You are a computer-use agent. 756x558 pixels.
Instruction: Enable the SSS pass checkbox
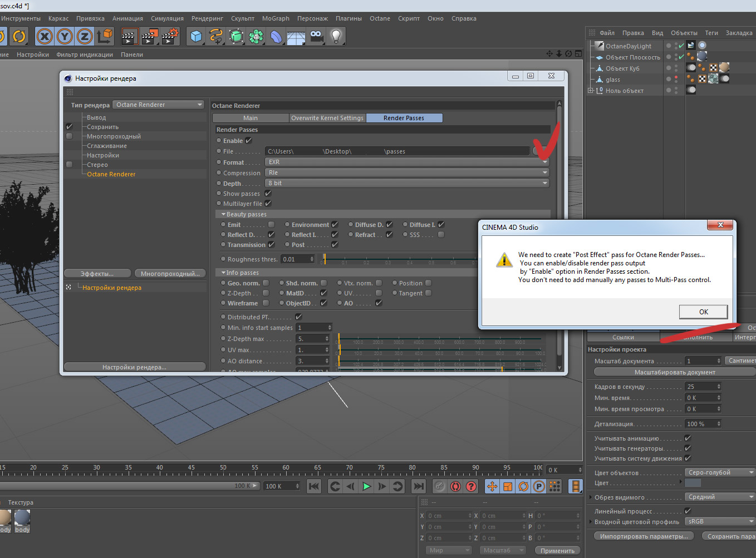coord(441,235)
